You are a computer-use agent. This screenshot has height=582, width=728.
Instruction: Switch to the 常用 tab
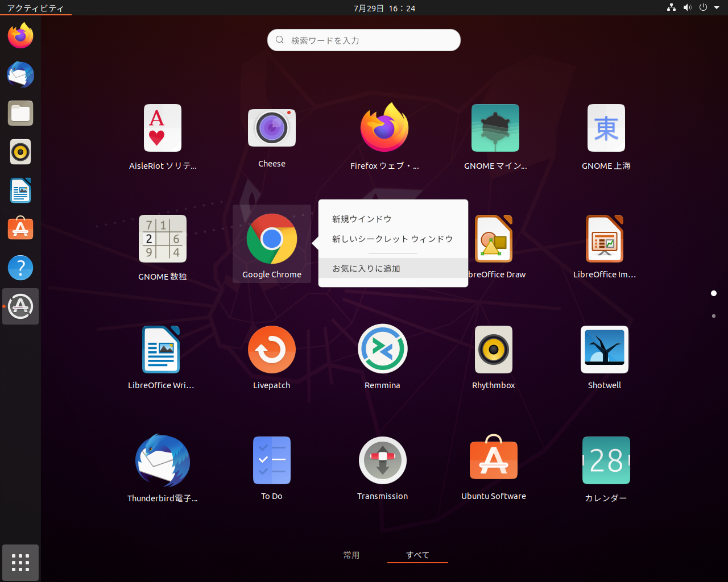click(351, 555)
